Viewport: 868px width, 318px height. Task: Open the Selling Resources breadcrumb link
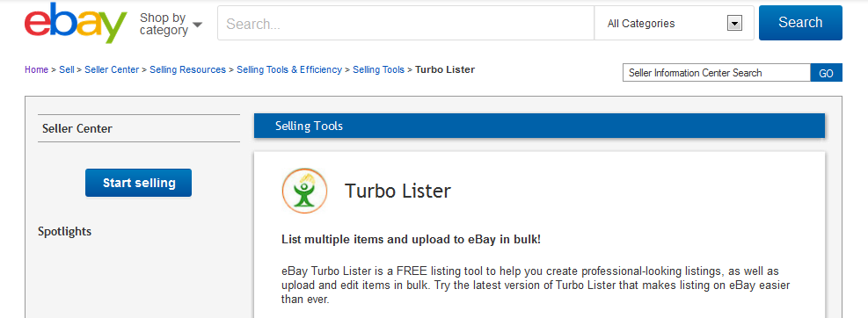[x=187, y=69]
